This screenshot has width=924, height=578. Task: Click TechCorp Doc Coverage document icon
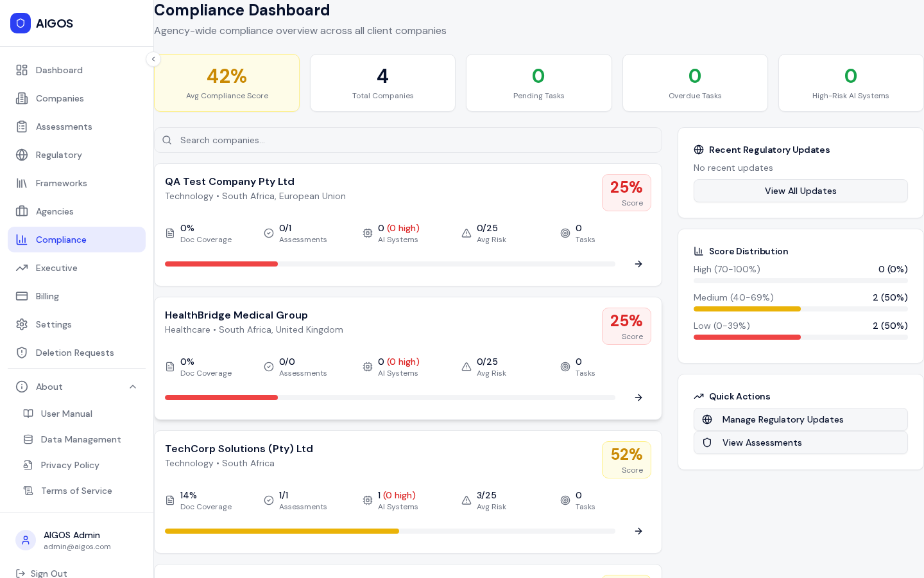tap(170, 500)
